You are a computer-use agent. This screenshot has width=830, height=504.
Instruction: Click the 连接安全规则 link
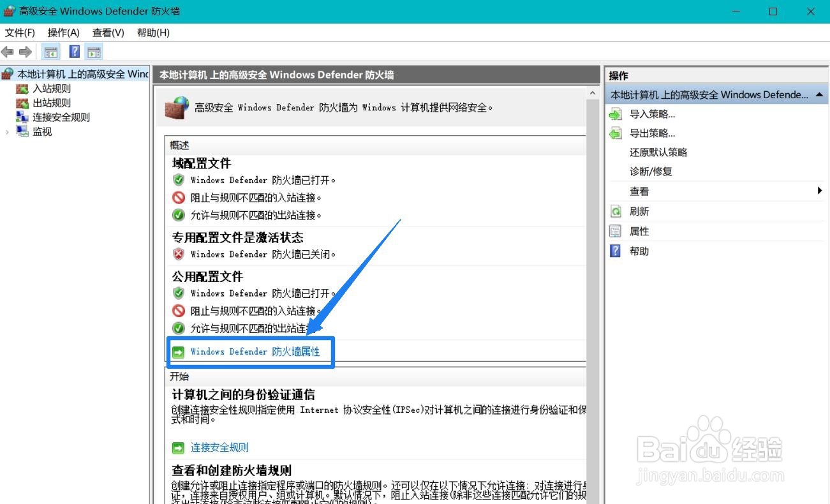point(219,447)
